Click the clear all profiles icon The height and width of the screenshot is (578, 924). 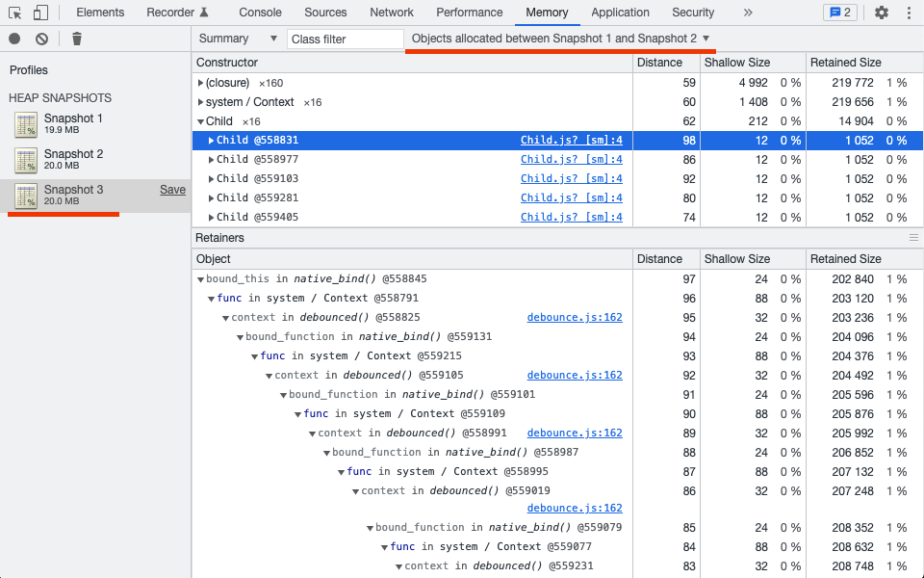tap(41, 39)
